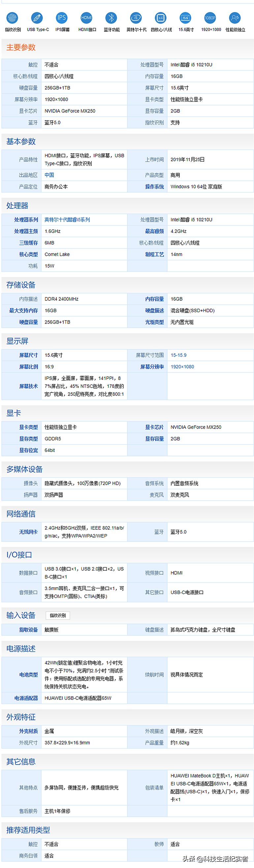Screen dimensions: 254x868
Task: Click the 硬盘描述 label link
Action: pos(154,311)
